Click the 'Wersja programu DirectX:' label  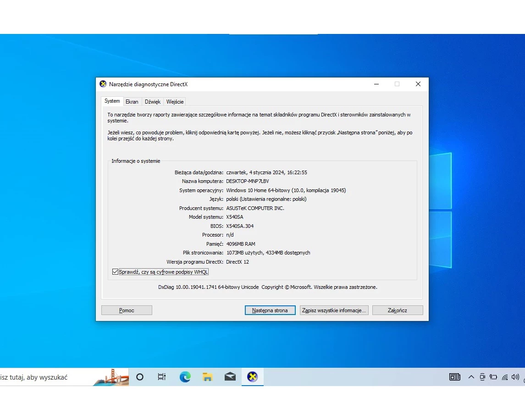coord(195,262)
